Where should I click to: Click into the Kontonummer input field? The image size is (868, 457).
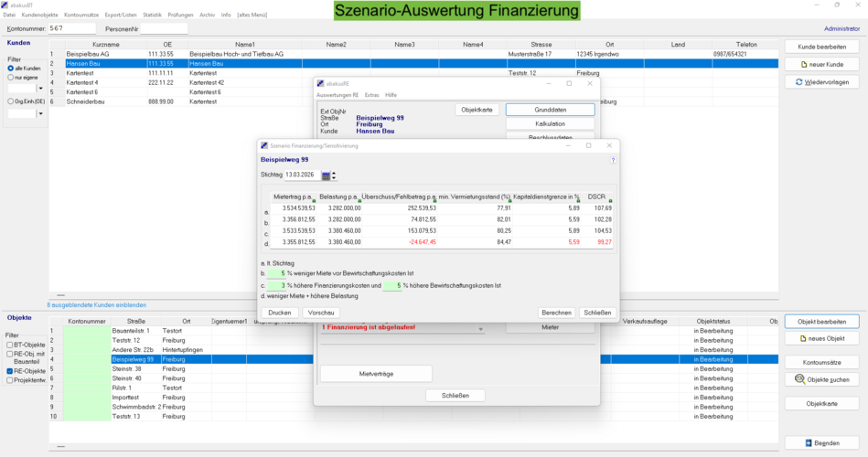(x=71, y=28)
